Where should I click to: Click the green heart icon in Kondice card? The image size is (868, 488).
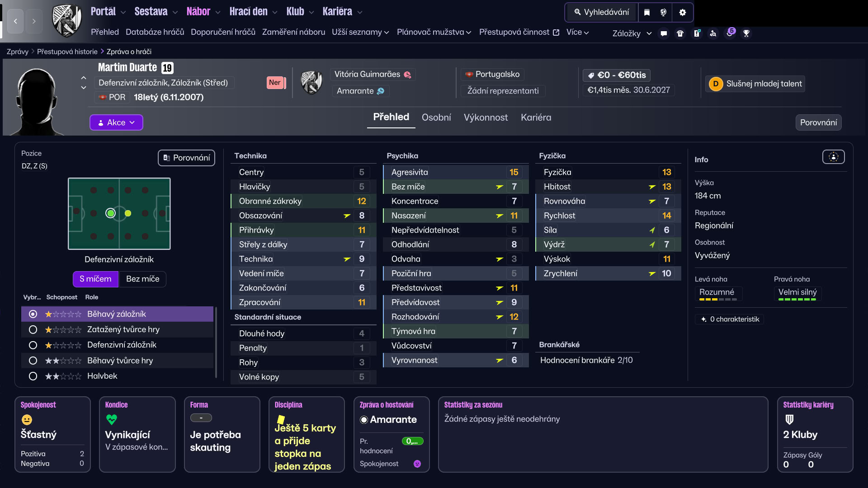click(x=111, y=420)
